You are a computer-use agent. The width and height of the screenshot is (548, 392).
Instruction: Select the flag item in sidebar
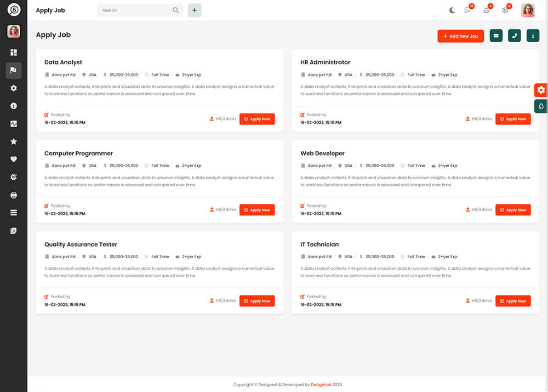pyautogui.click(x=14, y=70)
